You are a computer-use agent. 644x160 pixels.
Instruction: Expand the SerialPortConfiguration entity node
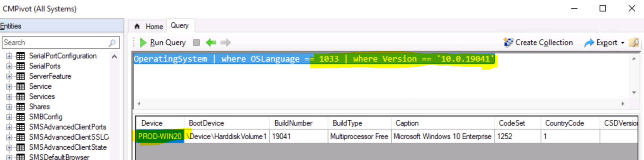pos(9,56)
